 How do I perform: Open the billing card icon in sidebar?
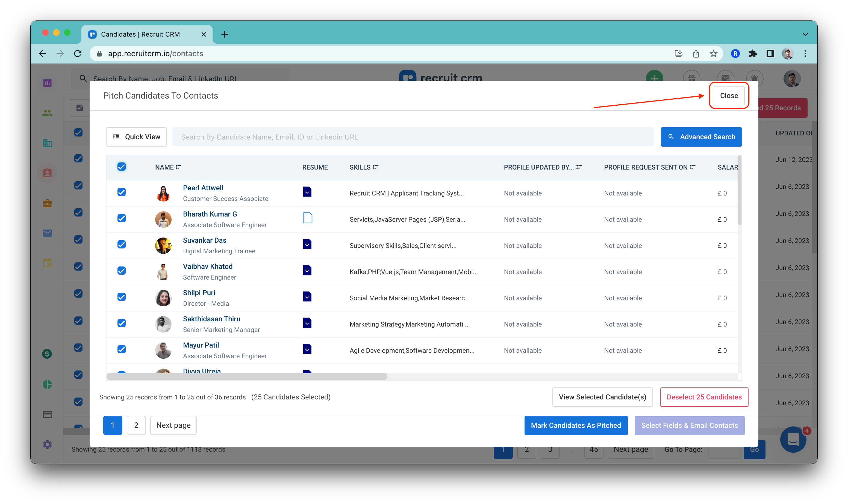(x=47, y=414)
